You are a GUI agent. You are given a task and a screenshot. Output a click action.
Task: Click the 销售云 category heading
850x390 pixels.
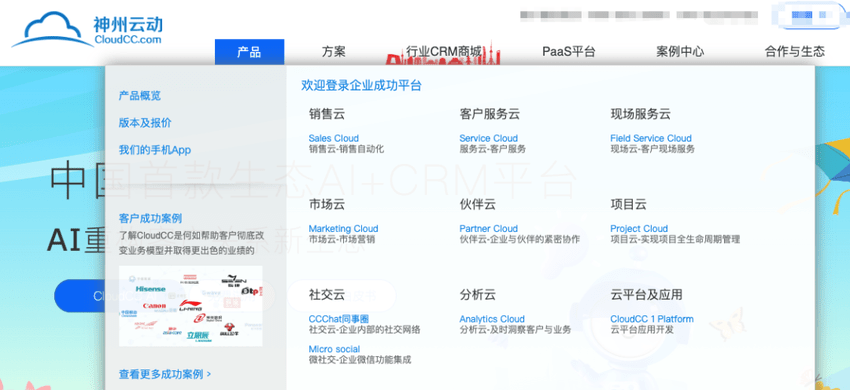(x=327, y=114)
